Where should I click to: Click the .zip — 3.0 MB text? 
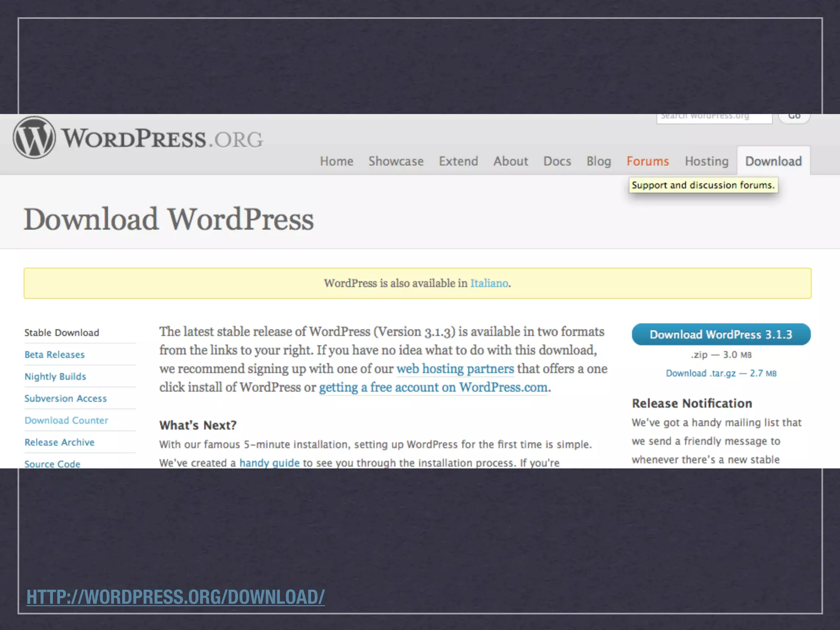pos(721,355)
